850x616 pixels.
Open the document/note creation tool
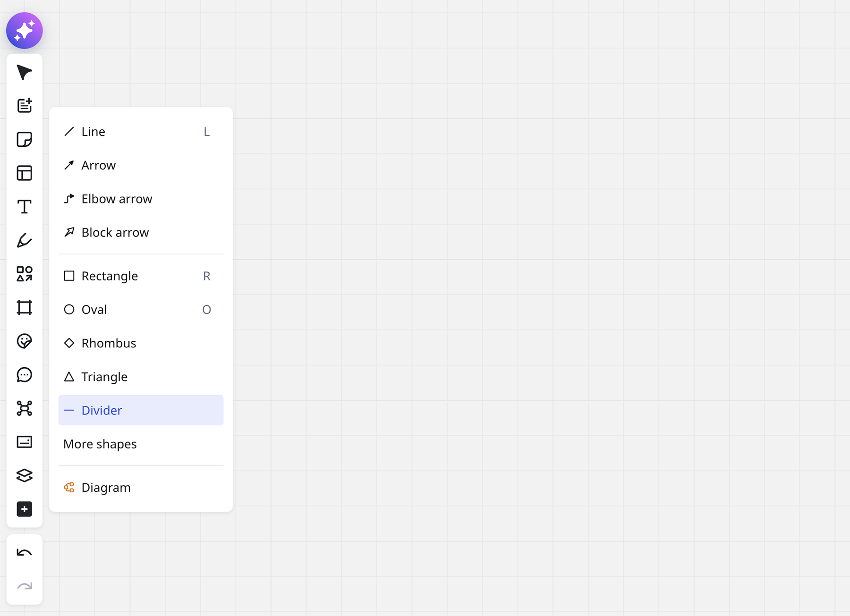(x=24, y=105)
